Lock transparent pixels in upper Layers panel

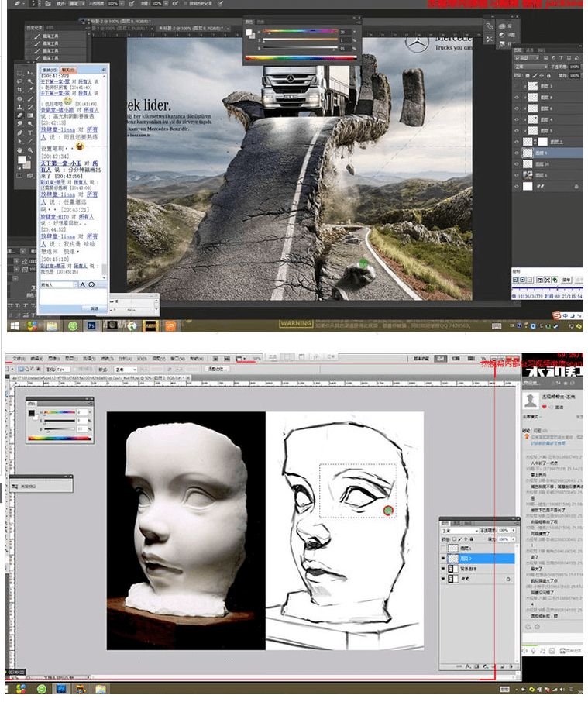click(x=527, y=76)
